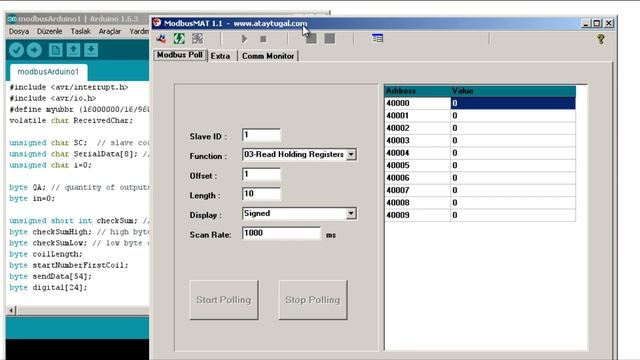The image size is (640, 360).
Task: Open the Dosya menu in Arduino
Action: (19, 31)
